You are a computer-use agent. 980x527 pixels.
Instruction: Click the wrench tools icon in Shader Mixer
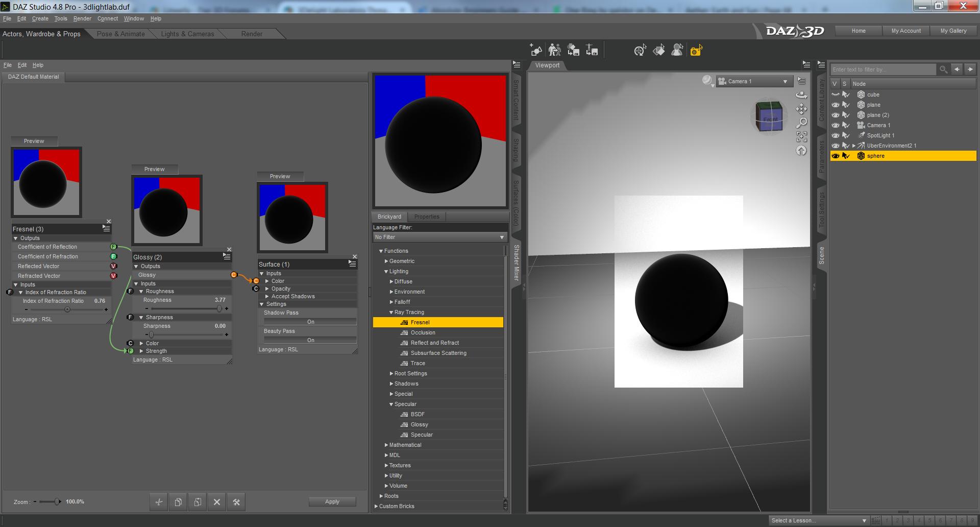point(236,502)
